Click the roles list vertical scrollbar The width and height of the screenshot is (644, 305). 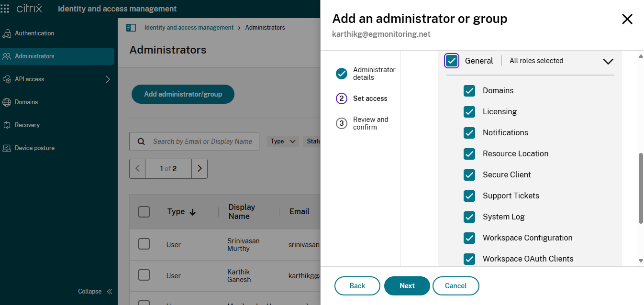pos(641,188)
